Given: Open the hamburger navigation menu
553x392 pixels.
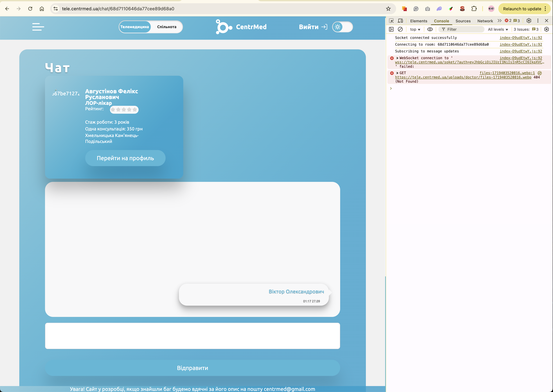Looking at the screenshot, I should click(x=38, y=27).
